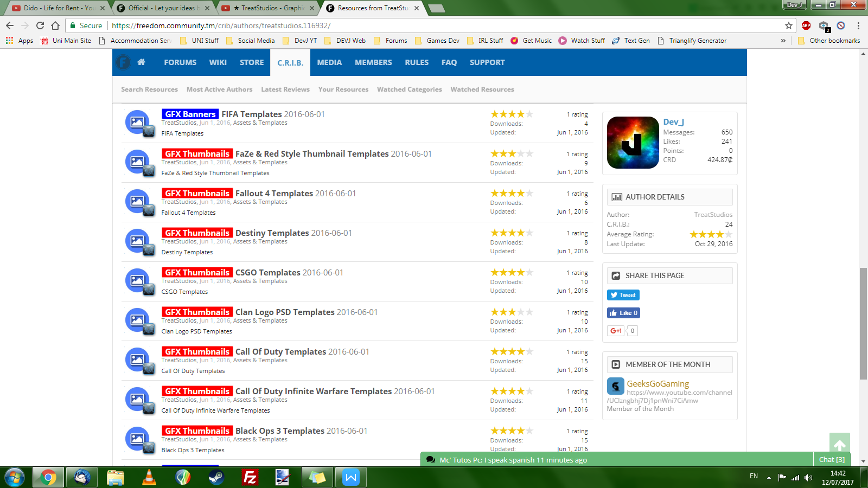Open Fallout 4 Templates resource link
The width and height of the screenshot is (868, 488).
[274, 194]
